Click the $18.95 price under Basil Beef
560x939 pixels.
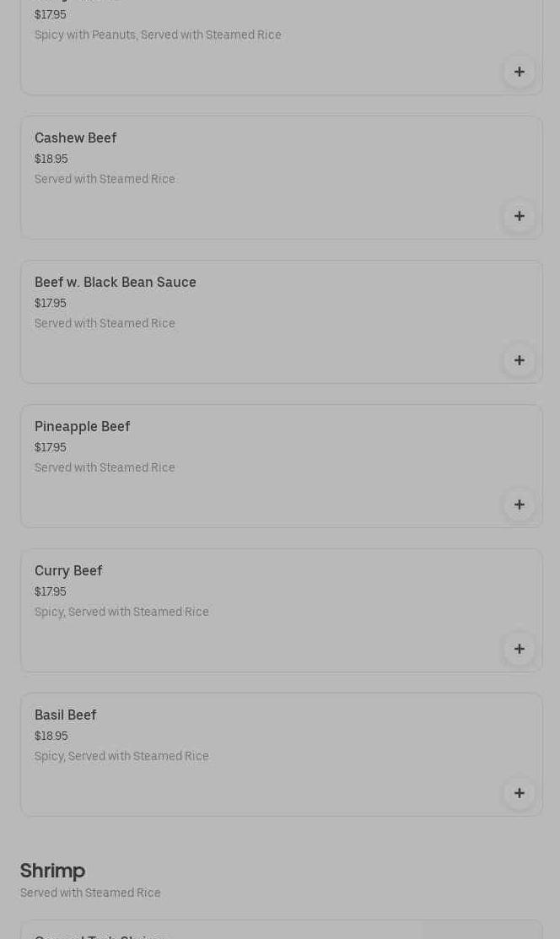point(51,736)
